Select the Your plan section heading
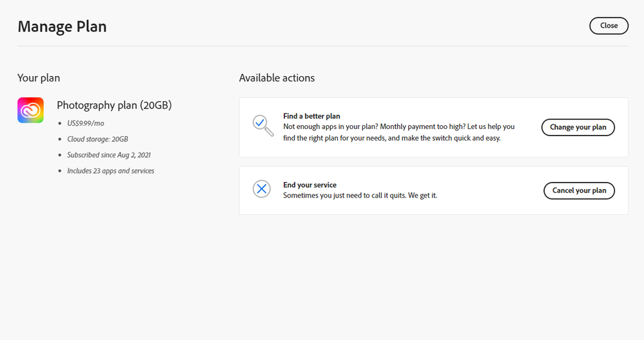 [39, 78]
